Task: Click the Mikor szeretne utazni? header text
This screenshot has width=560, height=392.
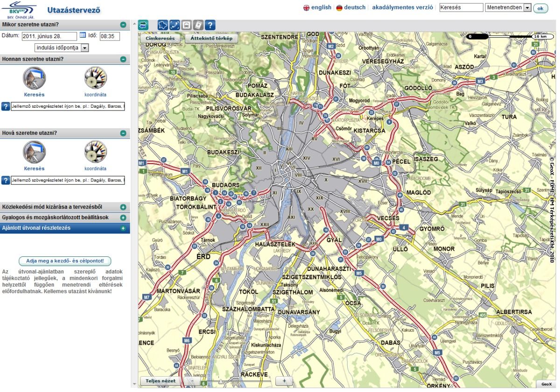Action: click(x=30, y=24)
